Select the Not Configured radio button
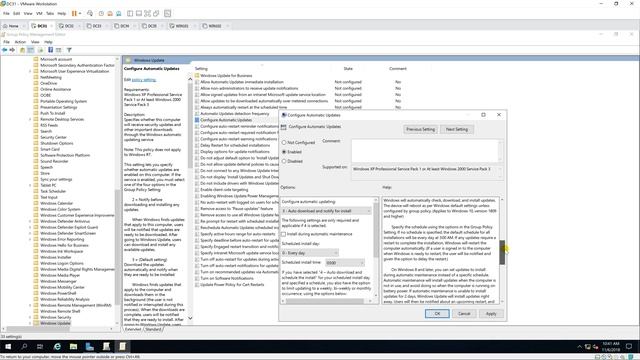 click(x=284, y=143)
